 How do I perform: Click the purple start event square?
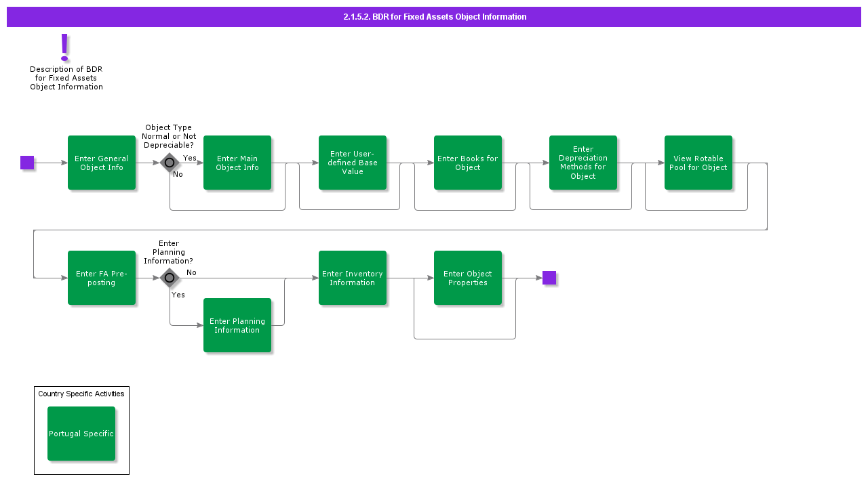pyautogui.click(x=27, y=163)
